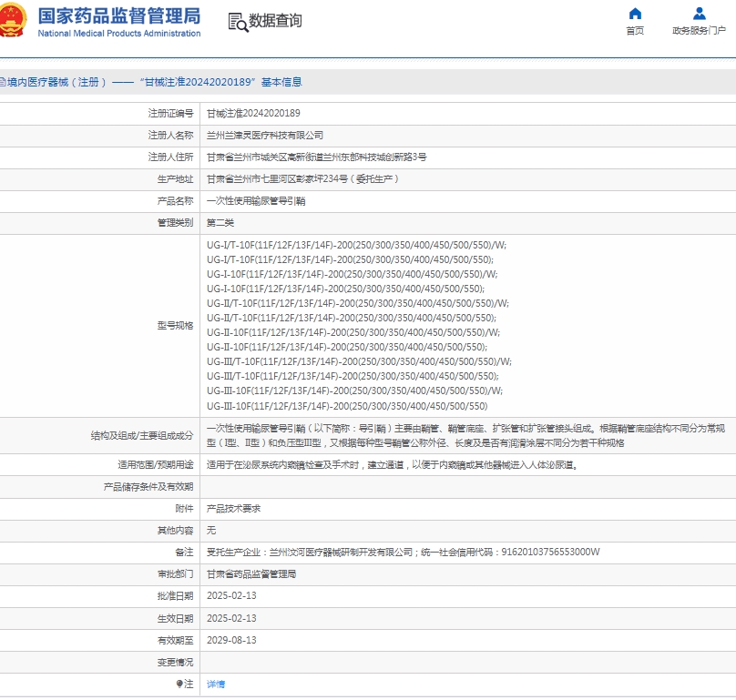The width and height of the screenshot is (736, 700).
Task: Go to 首页 home icon
Action: point(635,14)
